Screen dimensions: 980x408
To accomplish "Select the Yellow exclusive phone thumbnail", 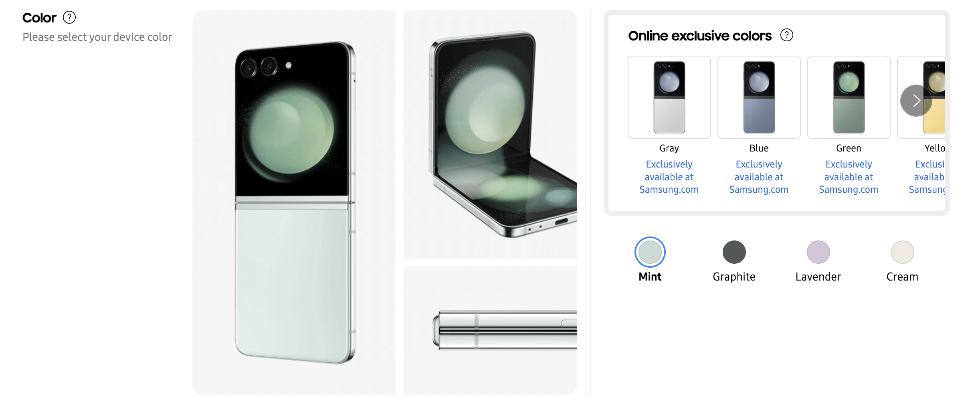I will click(x=934, y=97).
